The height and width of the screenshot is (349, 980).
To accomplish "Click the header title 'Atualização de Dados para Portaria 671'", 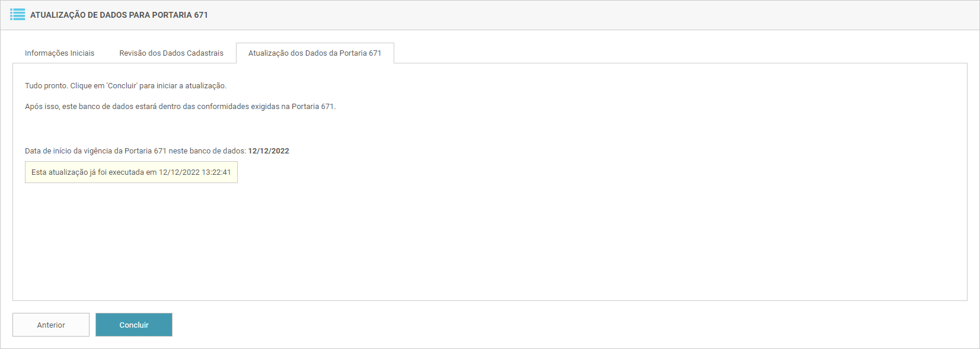I will pos(119,15).
